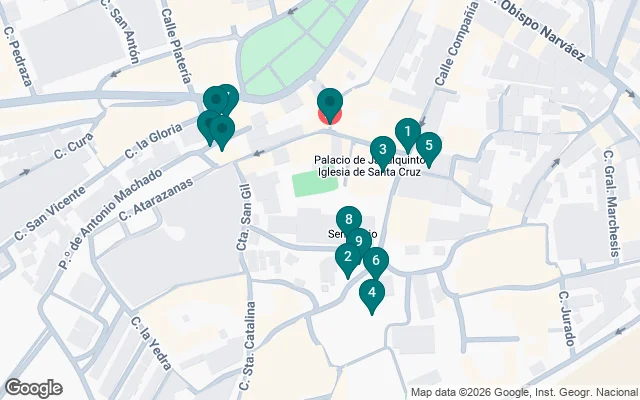The width and height of the screenshot is (640, 400).
Task: Click map marker number 5
Action: tap(429, 146)
